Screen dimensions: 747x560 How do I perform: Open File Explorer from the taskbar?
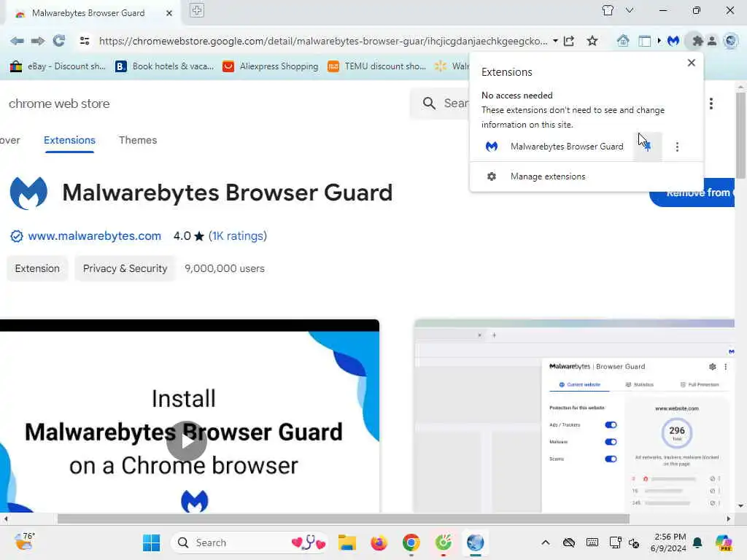click(347, 542)
